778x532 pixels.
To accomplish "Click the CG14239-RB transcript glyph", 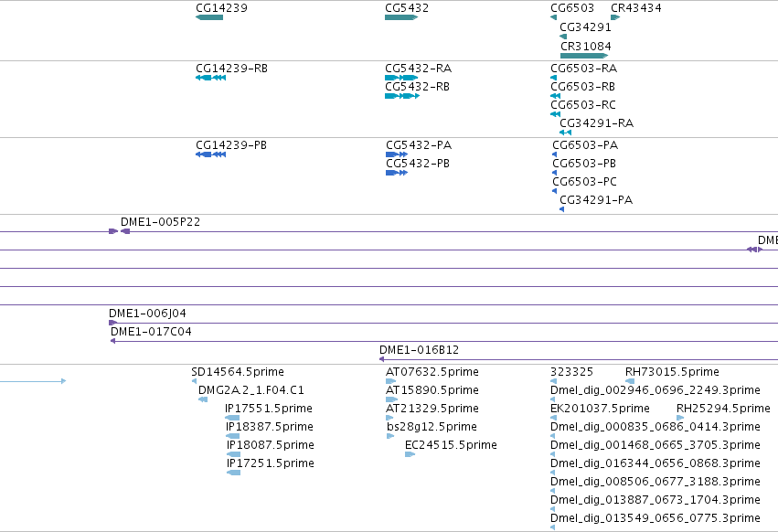I will click(x=211, y=78).
